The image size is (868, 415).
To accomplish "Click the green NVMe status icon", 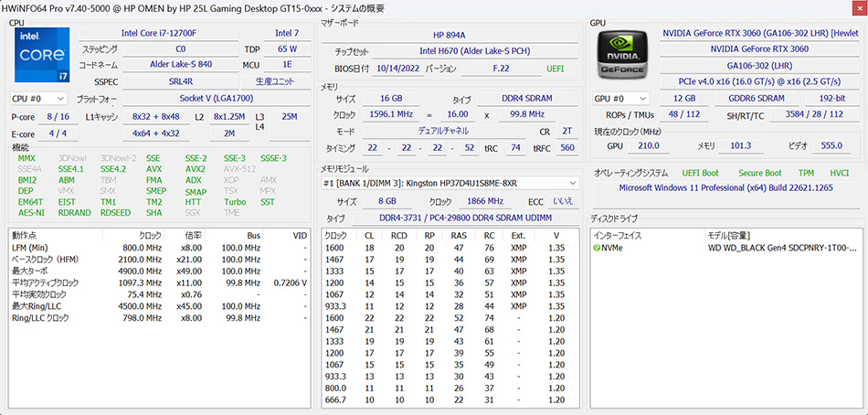I will 597,248.
